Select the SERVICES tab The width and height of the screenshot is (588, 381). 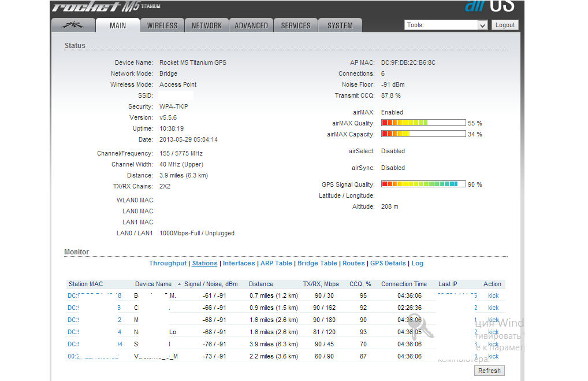point(296,25)
